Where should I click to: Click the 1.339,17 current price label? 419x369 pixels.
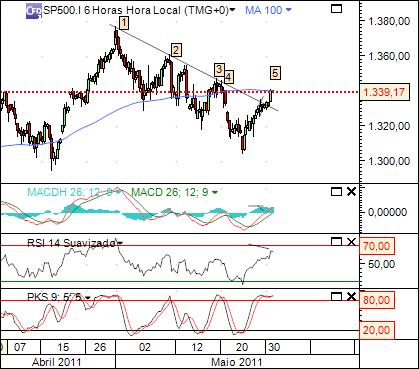(384, 92)
